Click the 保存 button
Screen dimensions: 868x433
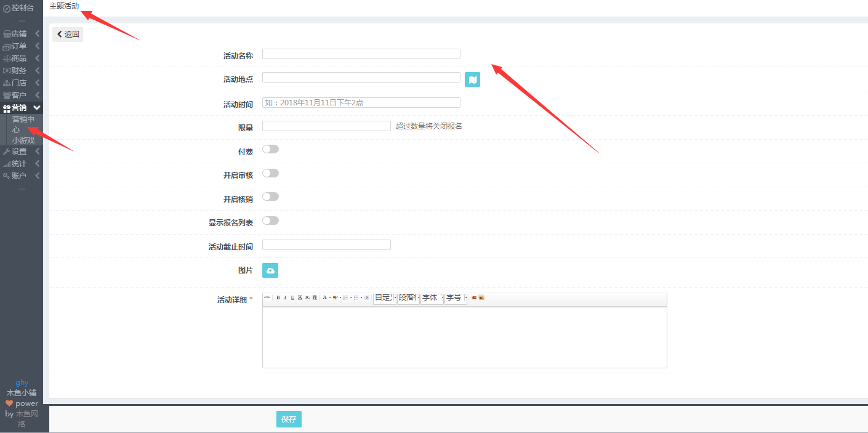pyautogui.click(x=289, y=419)
